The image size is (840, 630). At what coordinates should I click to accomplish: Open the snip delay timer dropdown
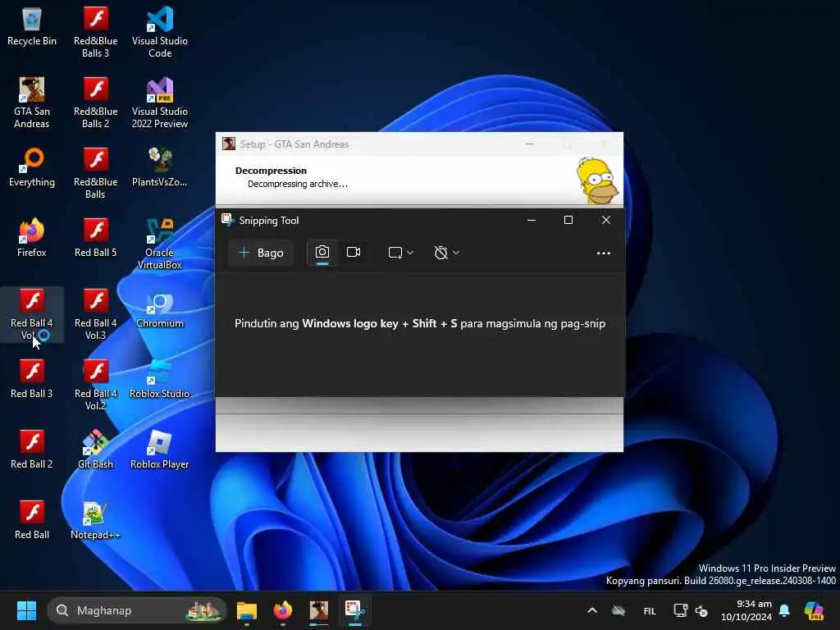[446, 253]
